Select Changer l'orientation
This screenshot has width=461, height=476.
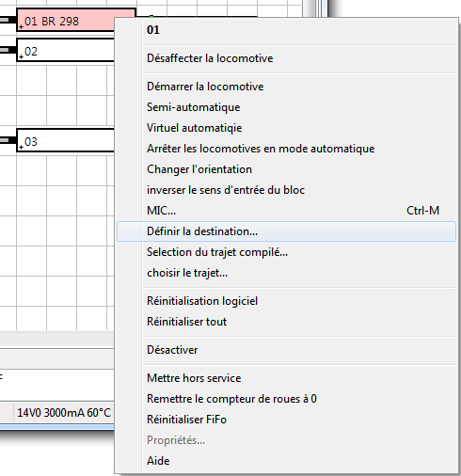coord(286,169)
